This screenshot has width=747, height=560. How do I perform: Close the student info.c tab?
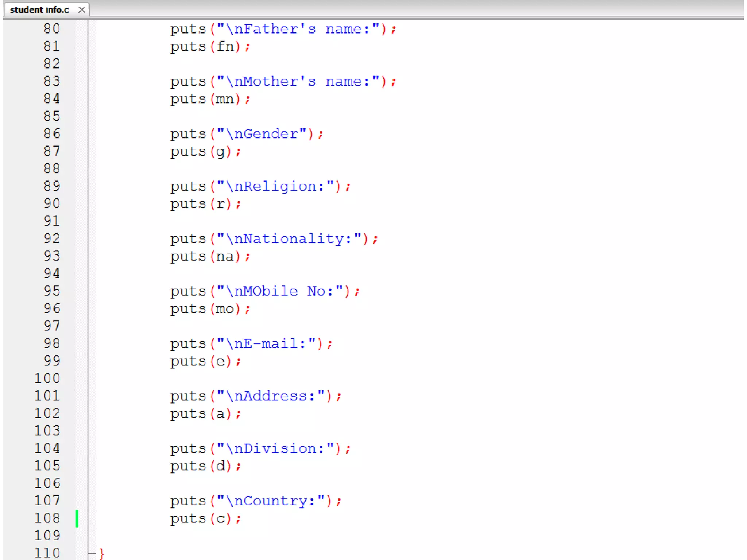coord(82,10)
